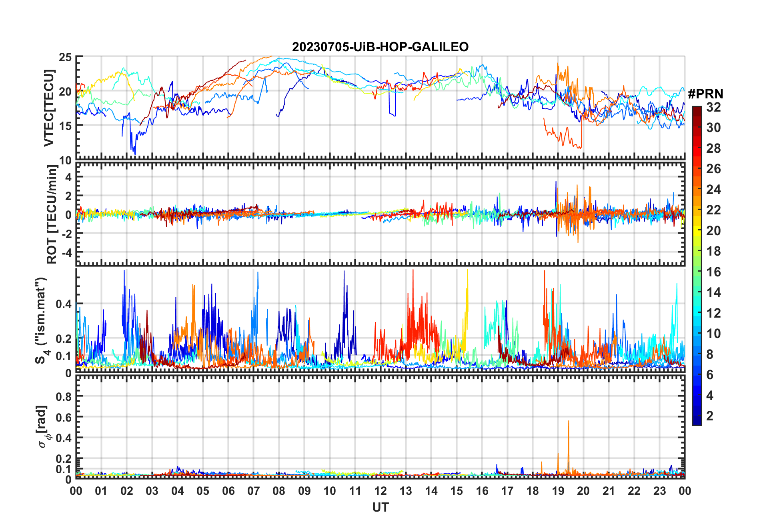Click the #PRN colorbar title

[x=705, y=94]
